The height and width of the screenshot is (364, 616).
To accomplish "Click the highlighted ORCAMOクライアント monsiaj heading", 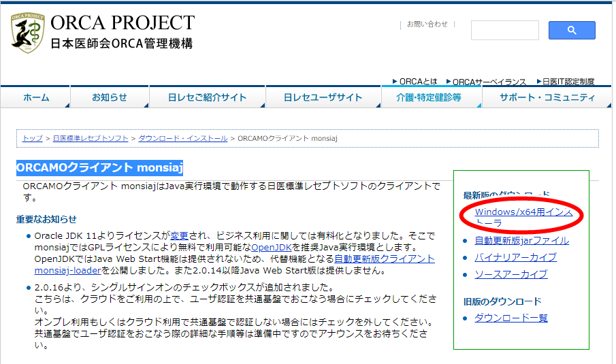I will (100, 167).
